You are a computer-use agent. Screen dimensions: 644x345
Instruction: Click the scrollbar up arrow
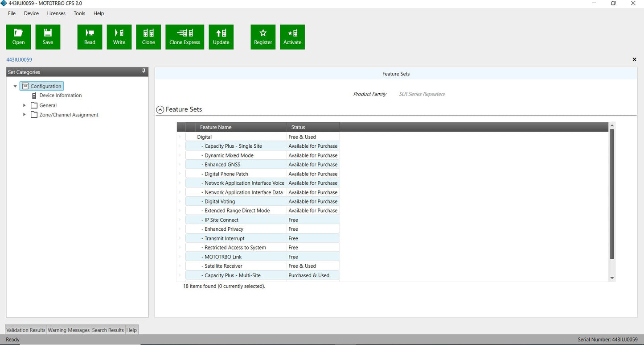coord(612,125)
